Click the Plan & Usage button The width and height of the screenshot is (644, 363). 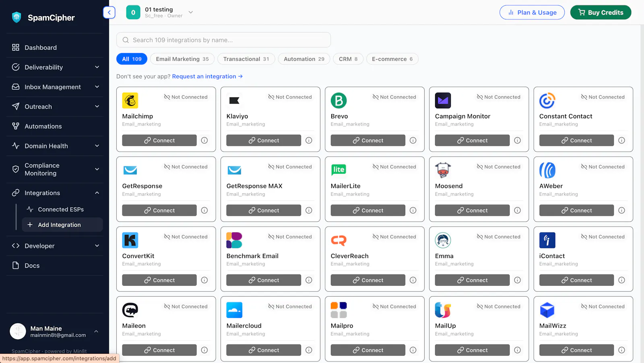click(x=532, y=12)
